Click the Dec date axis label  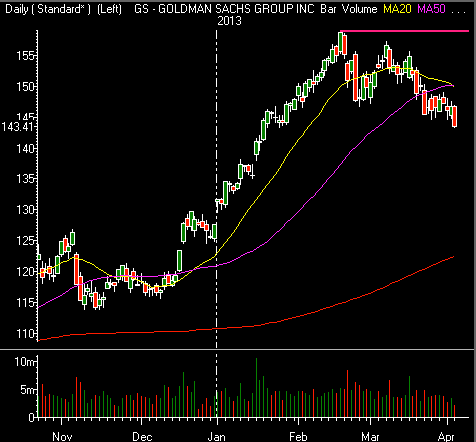142,436
